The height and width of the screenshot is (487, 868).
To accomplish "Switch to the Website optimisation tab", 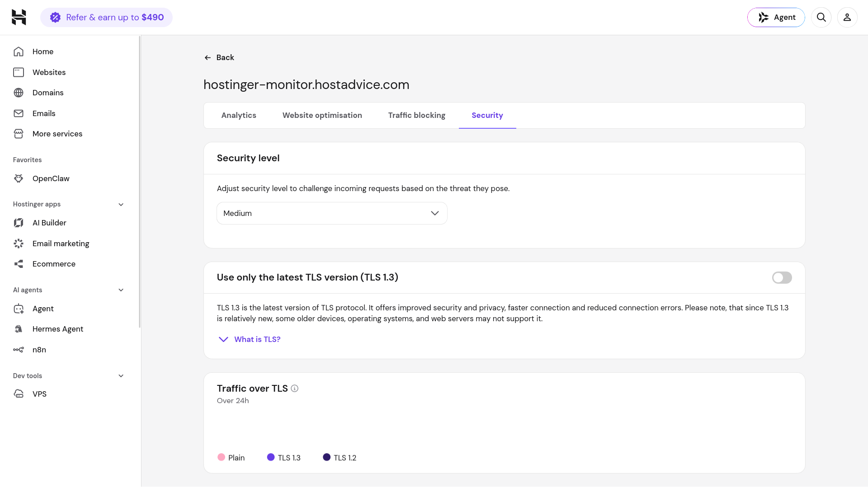I will pyautogui.click(x=322, y=115).
